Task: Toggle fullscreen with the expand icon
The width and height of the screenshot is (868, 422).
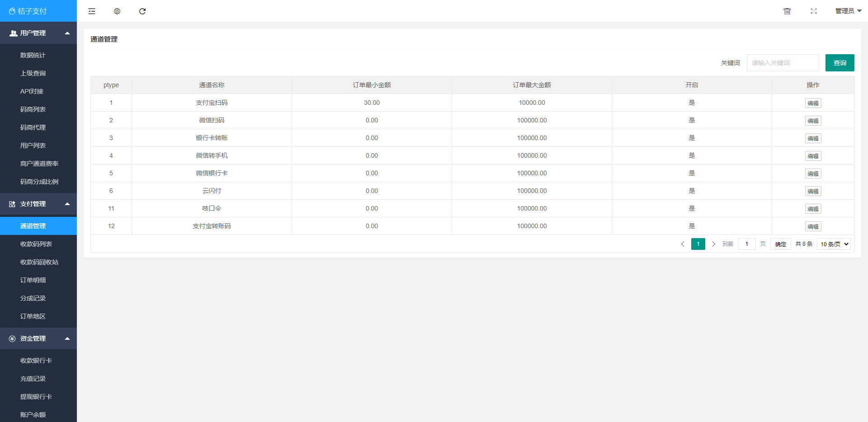Action: pyautogui.click(x=814, y=11)
